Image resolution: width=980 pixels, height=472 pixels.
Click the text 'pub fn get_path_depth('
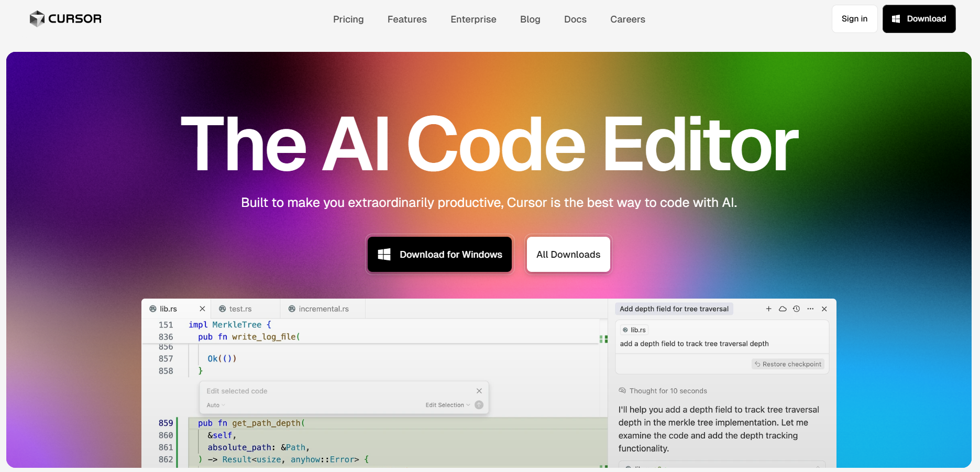click(x=251, y=423)
